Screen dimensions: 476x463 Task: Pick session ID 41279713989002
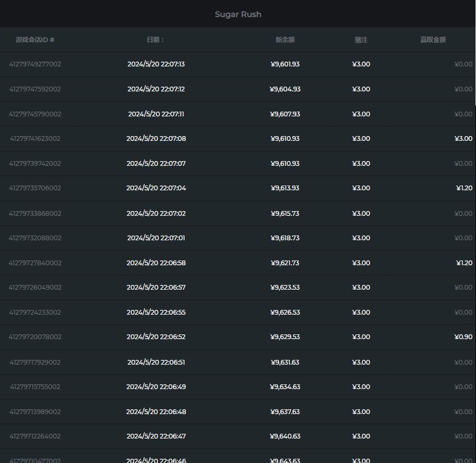point(35,412)
